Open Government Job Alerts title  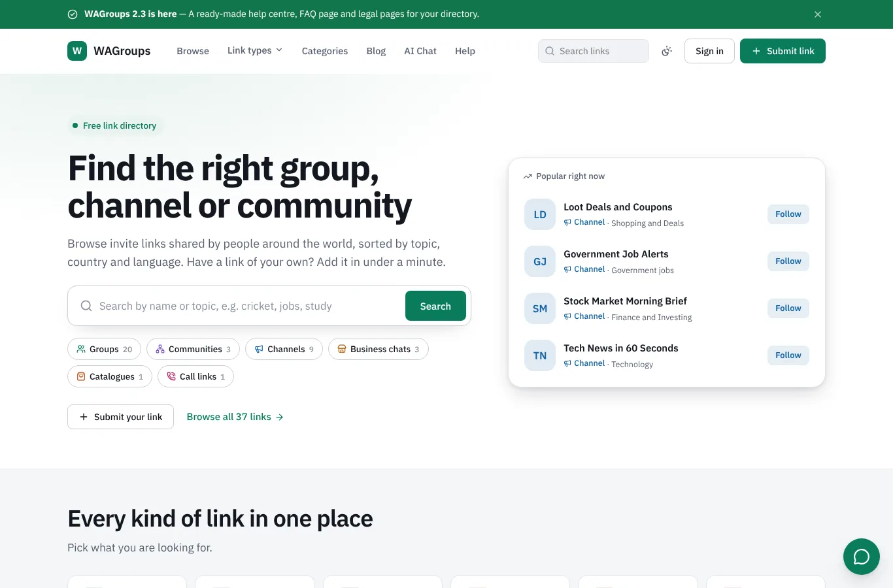pos(616,254)
